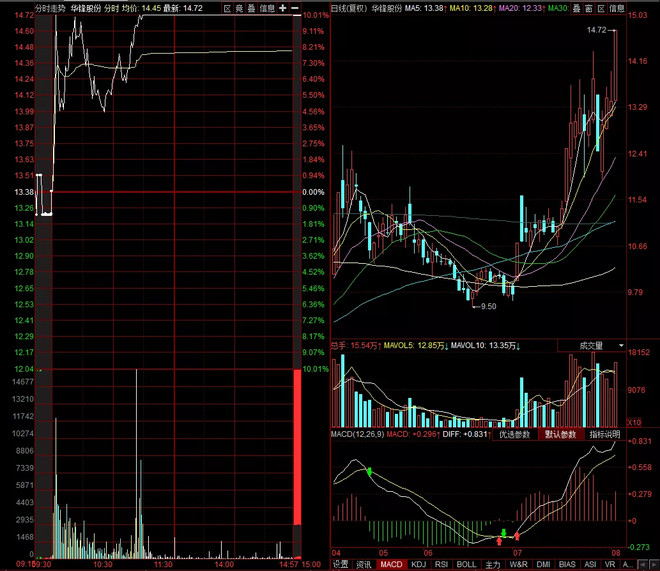Click the 13.38 previous close axis label
Image resolution: width=660 pixels, height=571 pixels.
point(24,192)
